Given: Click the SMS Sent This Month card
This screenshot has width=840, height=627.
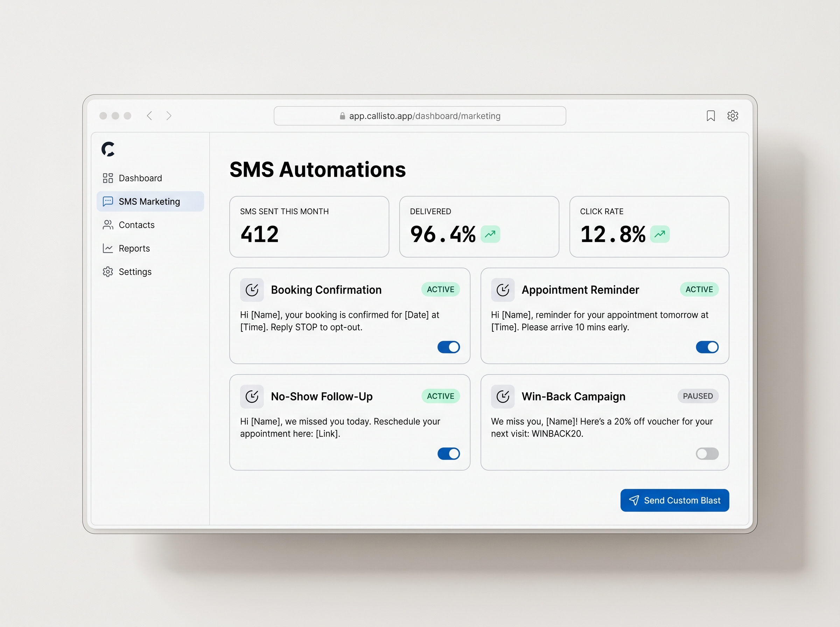Looking at the screenshot, I should tap(309, 227).
